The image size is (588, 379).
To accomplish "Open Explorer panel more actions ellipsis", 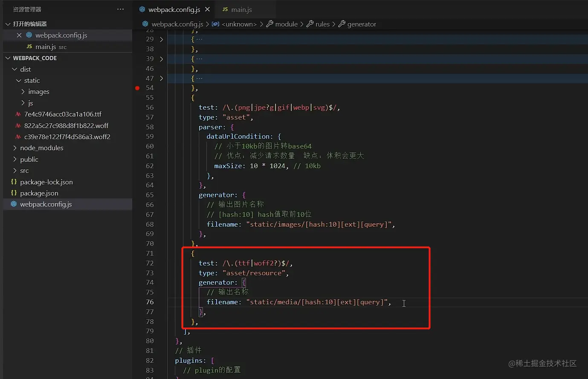I will point(121,9).
